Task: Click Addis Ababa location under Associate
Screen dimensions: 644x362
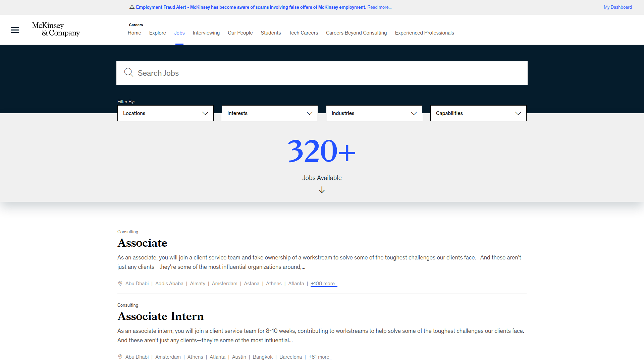Action: click(169, 284)
